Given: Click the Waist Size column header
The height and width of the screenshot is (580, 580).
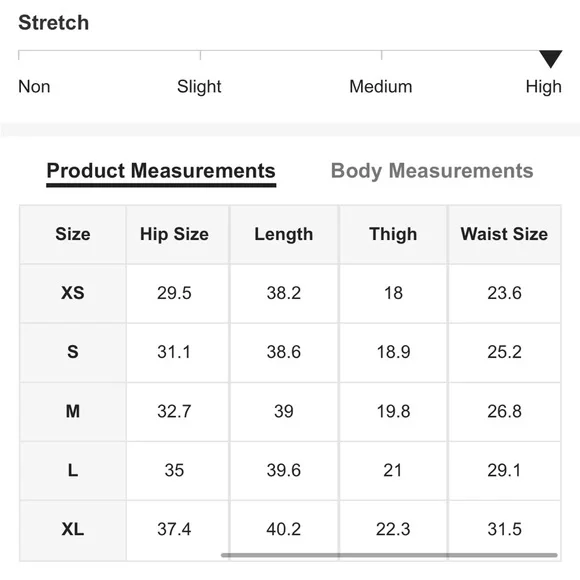Looking at the screenshot, I should tap(504, 234).
